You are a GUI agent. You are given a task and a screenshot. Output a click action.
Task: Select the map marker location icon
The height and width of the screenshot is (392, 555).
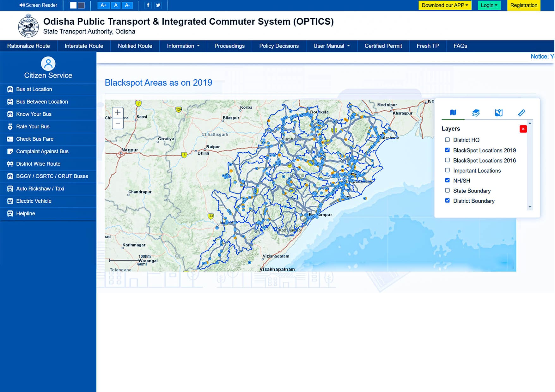pos(498,113)
